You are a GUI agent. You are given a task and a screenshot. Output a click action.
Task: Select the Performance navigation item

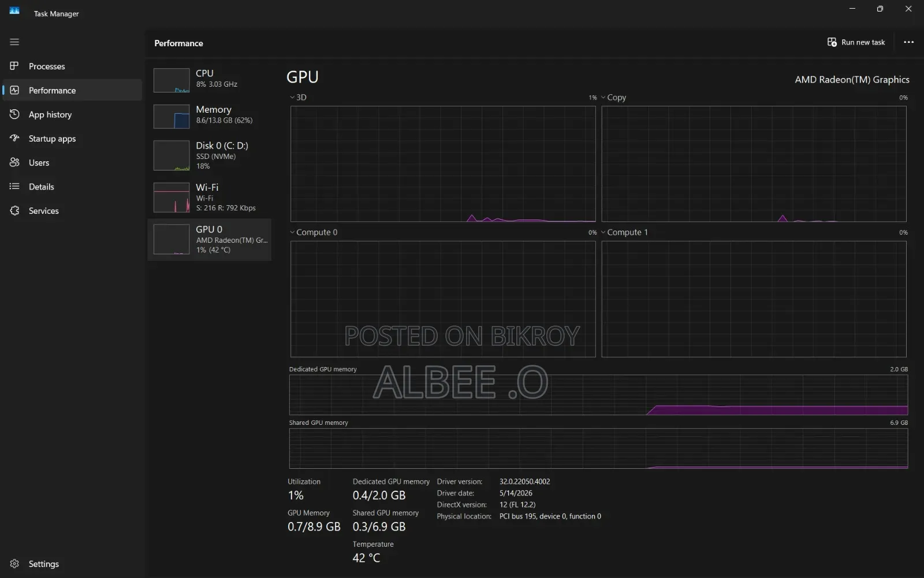tap(72, 90)
